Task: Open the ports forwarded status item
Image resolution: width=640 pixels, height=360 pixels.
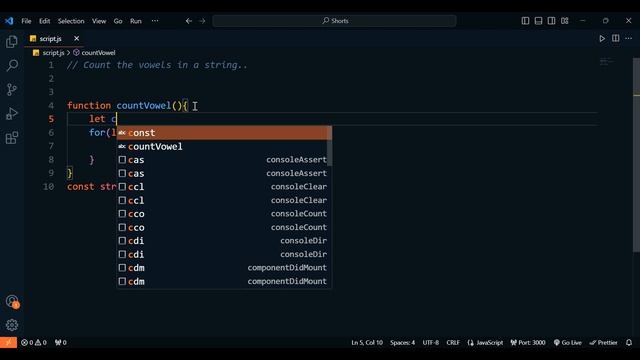Action: click(x=60, y=342)
